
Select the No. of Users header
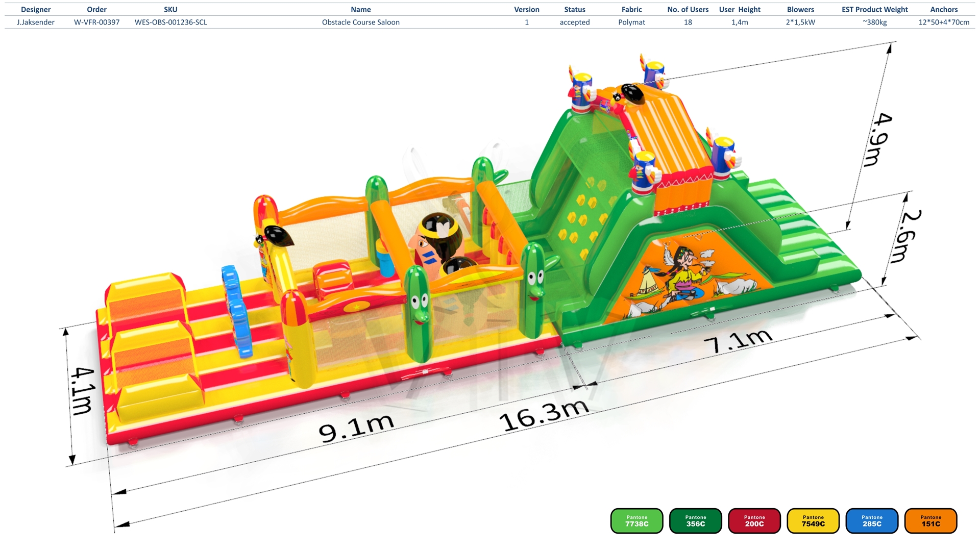(688, 10)
